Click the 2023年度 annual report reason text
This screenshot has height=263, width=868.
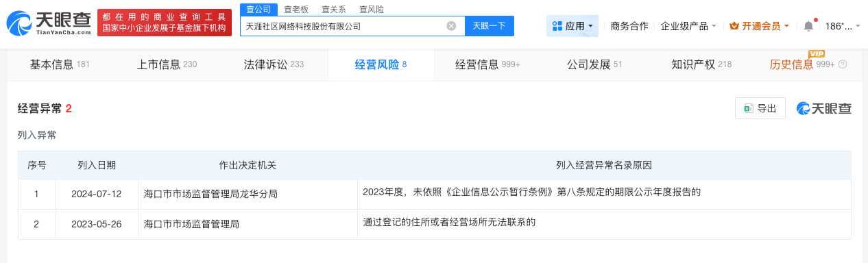532,192
